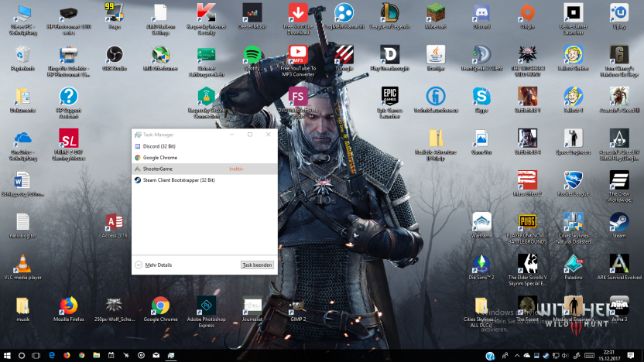
Task: Select Steam Client Bootstrapper (32 Bit) row
Action: [204, 180]
